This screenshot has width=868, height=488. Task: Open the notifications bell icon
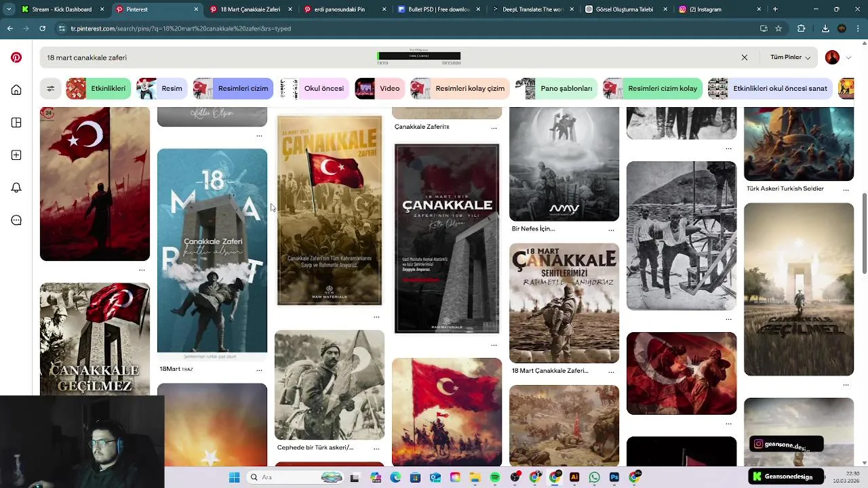[x=16, y=188]
